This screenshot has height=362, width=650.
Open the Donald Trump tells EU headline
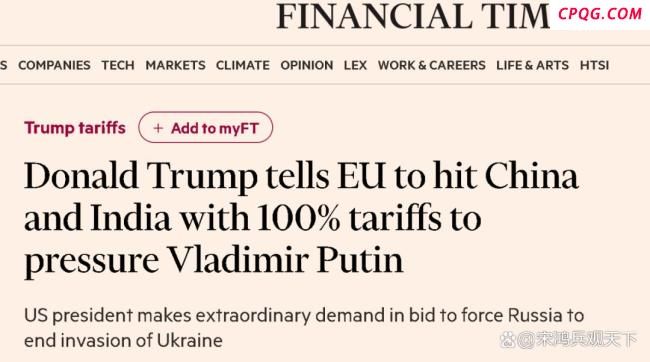301,219
